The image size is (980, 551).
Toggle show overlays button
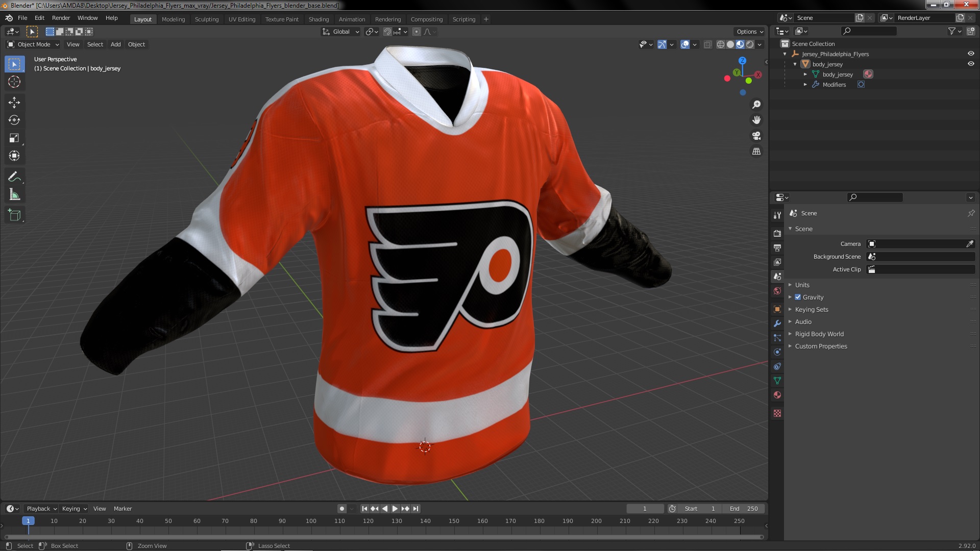point(685,44)
